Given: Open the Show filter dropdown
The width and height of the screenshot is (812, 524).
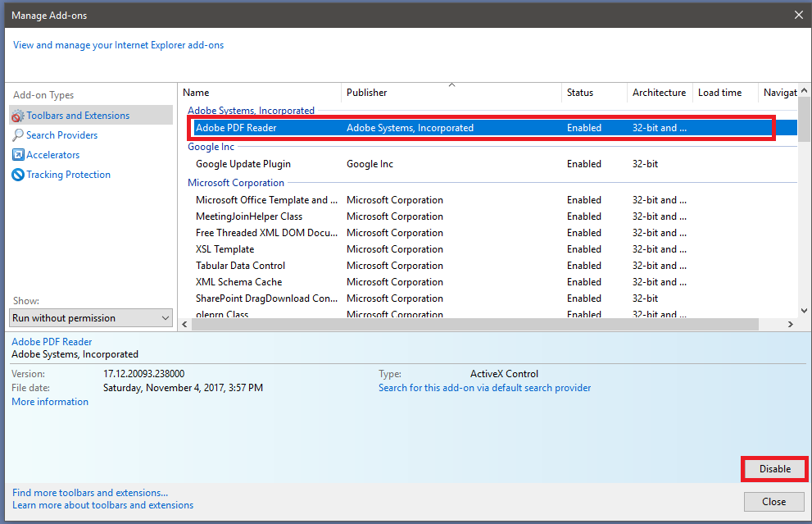Looking at the screenshot, I should (x=91, y=317).
